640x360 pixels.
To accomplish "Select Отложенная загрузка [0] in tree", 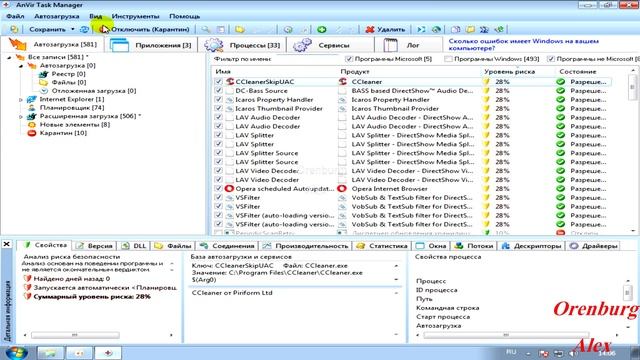I will coord(94,91).
